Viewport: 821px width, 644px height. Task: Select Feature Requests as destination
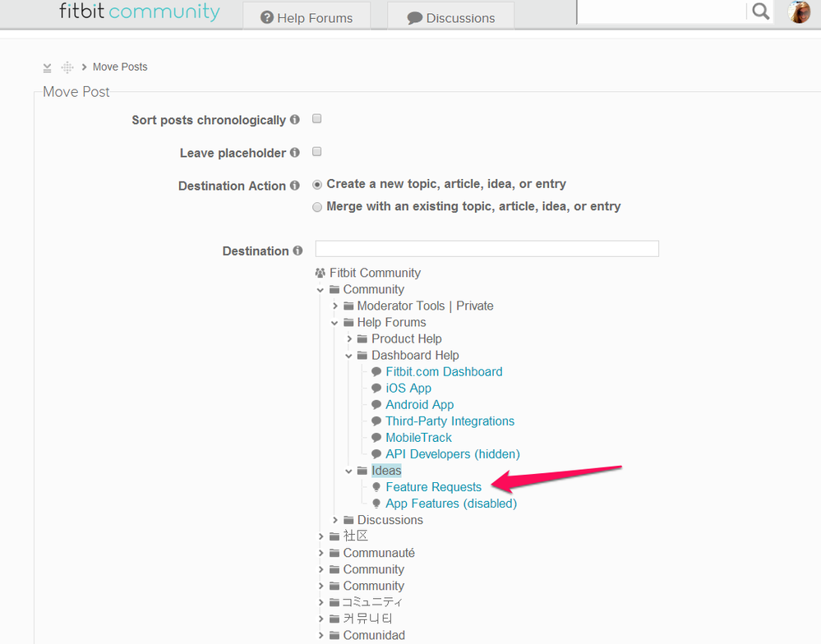[434, 487]
